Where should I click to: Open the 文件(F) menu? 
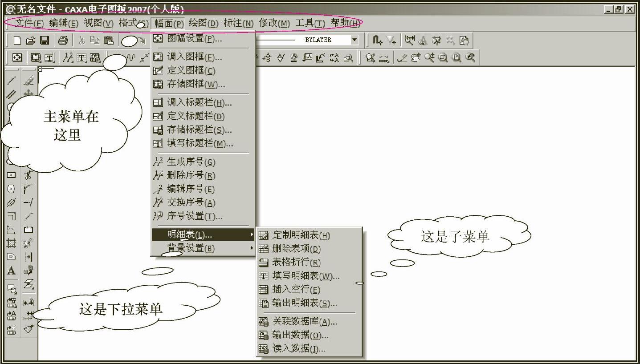(x=30, y=23)
